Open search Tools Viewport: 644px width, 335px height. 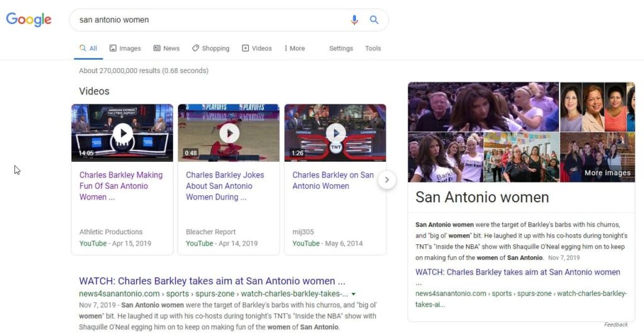click(373, 48)
